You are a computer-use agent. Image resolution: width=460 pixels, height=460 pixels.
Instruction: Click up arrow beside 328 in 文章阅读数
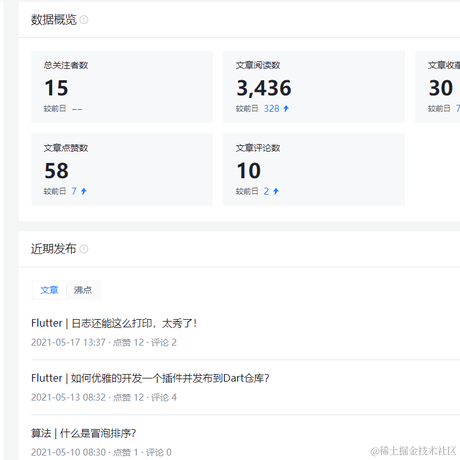coord(286,109)
